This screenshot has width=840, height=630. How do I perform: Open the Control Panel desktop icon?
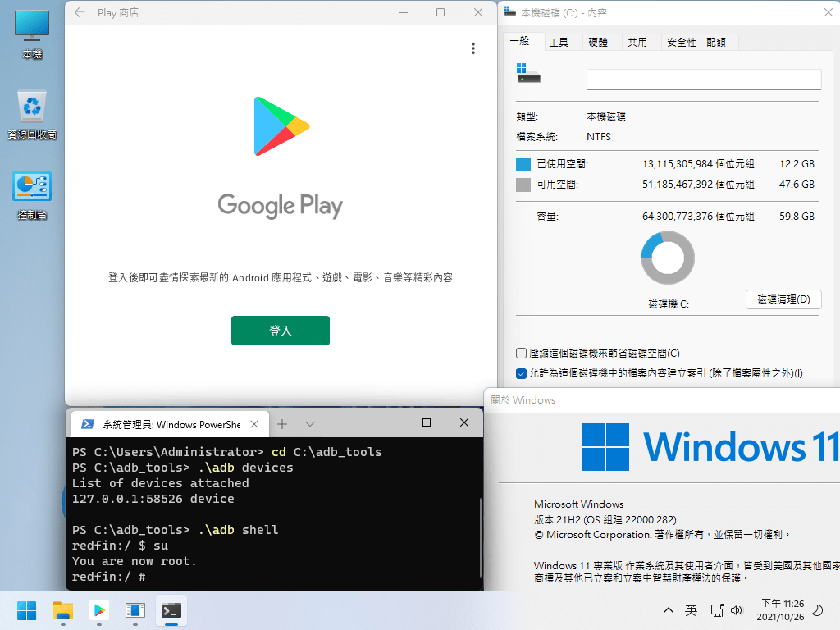(32, 195)
